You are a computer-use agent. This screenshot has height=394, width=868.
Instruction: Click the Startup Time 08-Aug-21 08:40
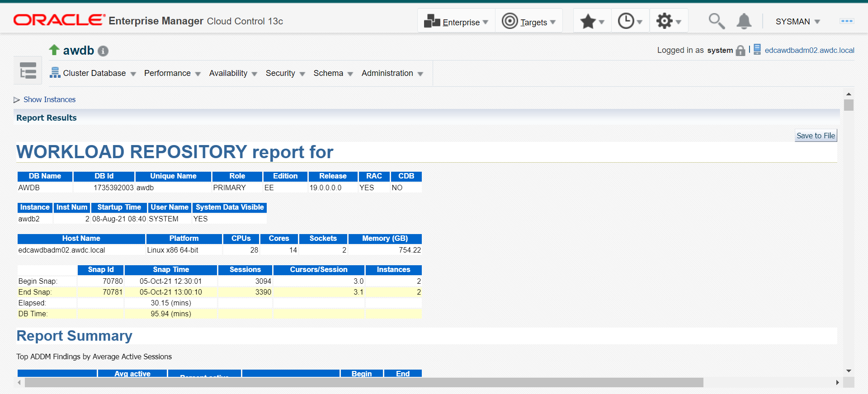pyautogui.click(x=119, y=219)
